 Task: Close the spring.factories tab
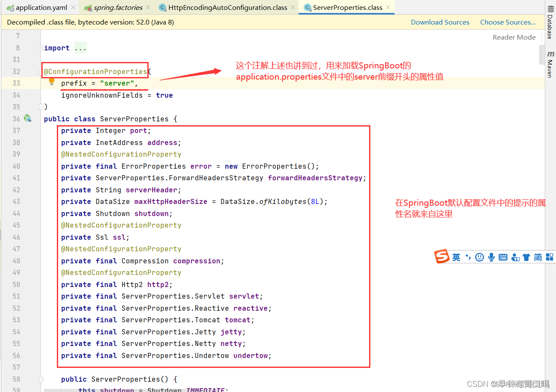[148, 7]
